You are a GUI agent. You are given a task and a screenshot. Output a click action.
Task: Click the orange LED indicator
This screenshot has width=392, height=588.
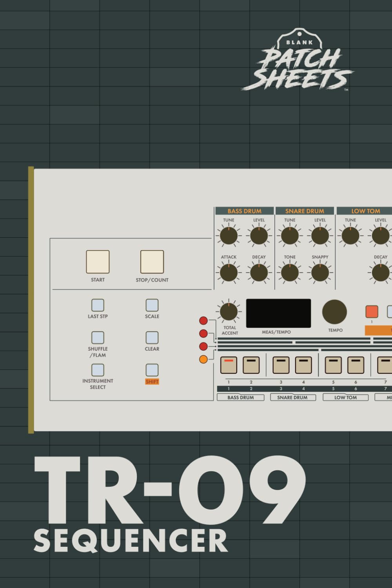click(x=203, y=359)
